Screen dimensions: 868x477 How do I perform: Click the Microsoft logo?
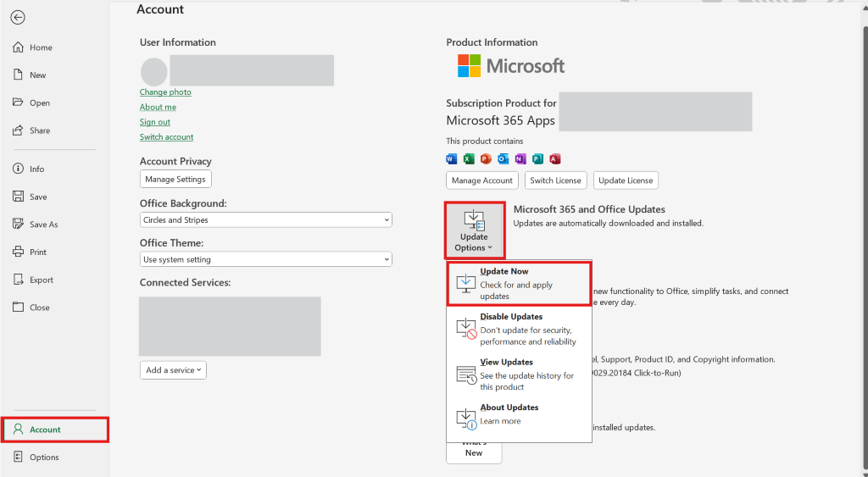[x=511, y=66]
